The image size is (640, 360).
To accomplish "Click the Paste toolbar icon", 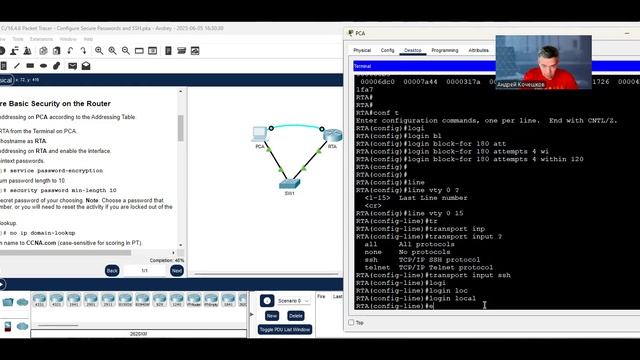I will point(57,51).
